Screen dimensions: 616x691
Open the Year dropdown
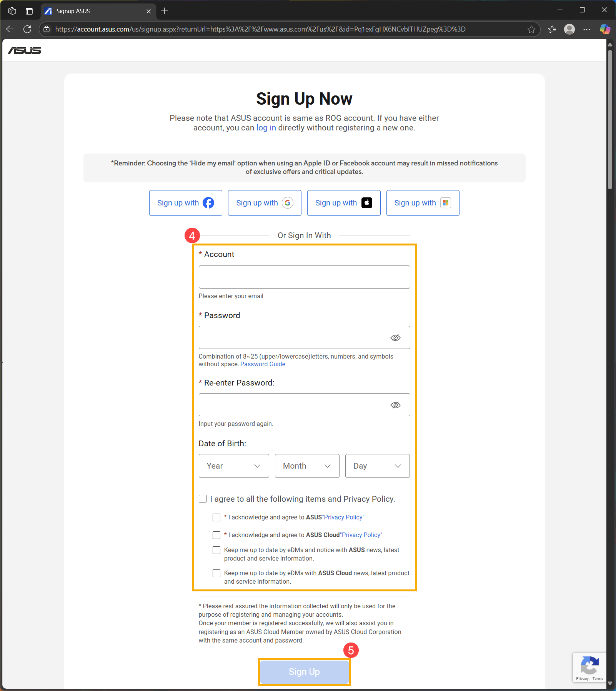[234, 466]
